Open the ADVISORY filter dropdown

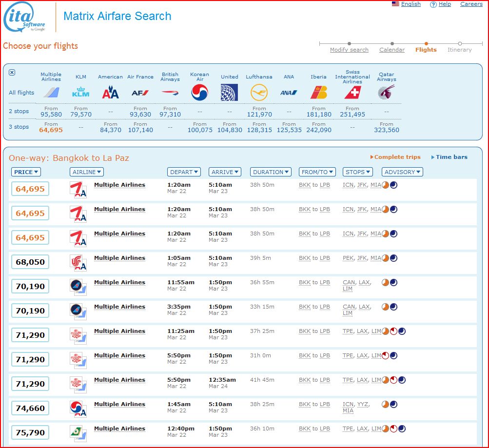pyautogui.click(x=402, y=172)
